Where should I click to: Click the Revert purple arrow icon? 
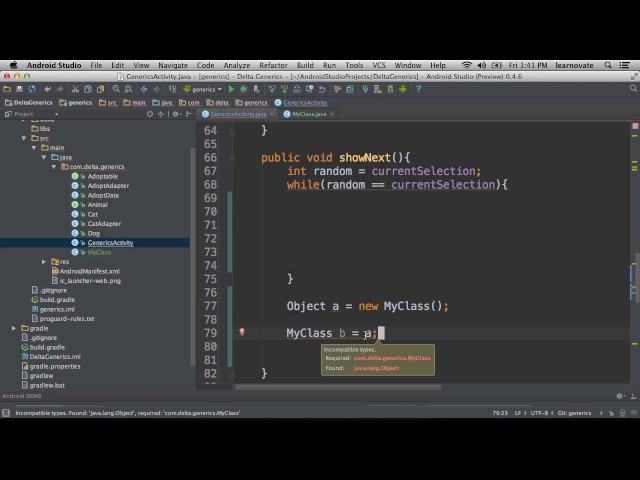[322, 89]
